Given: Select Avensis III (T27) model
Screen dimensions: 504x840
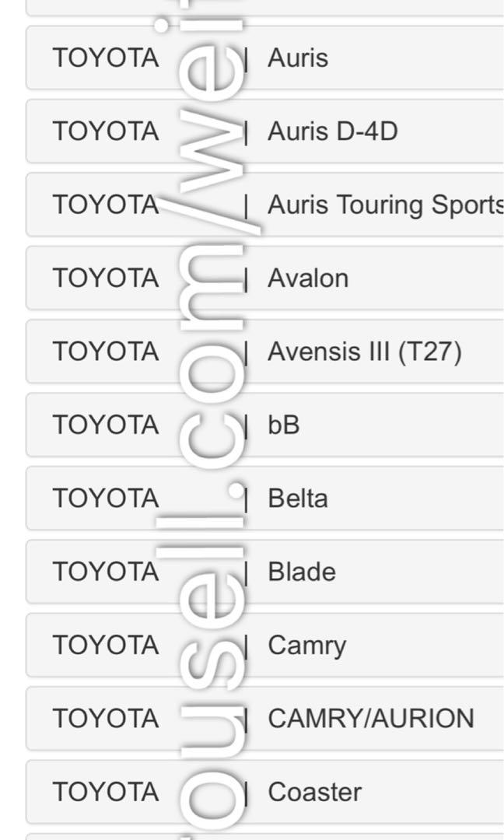Looking at the screenshot, I should tap(364, 352).
